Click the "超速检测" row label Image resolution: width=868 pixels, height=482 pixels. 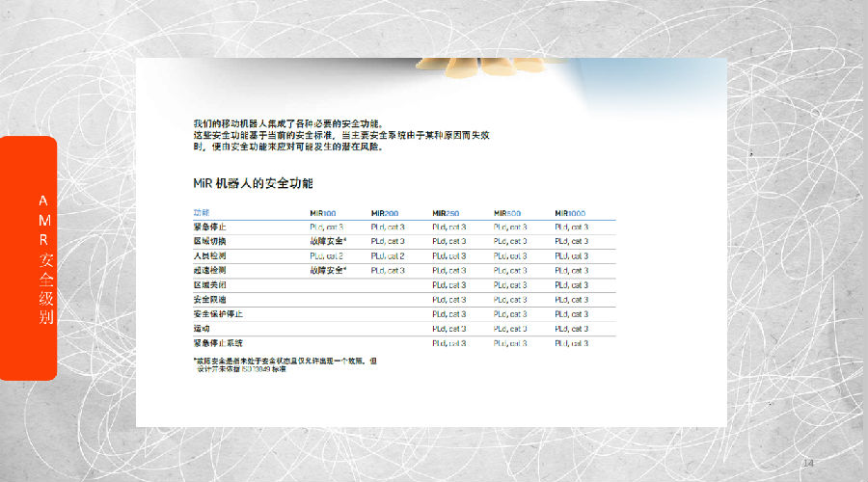pos(210,270)
